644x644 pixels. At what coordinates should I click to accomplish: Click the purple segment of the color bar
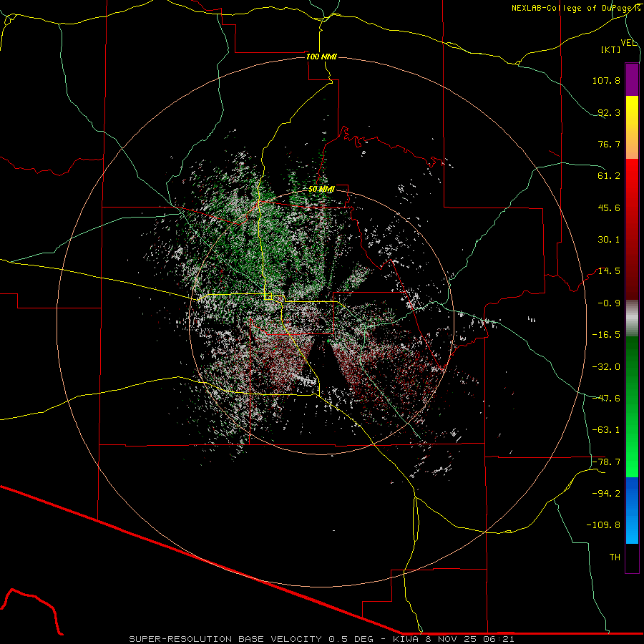click(x=632, y=79)
